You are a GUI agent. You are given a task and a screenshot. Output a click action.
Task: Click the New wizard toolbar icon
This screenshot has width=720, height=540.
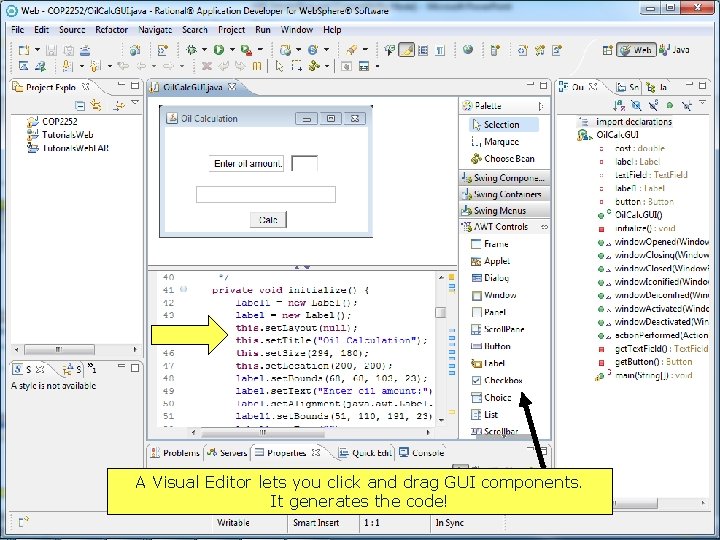pos(23,50)
